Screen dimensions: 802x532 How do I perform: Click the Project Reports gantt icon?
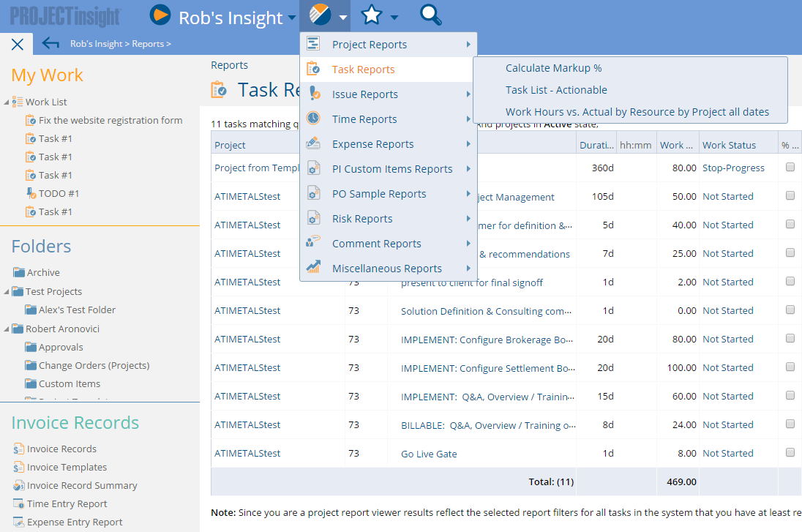(x=313, y=43)
